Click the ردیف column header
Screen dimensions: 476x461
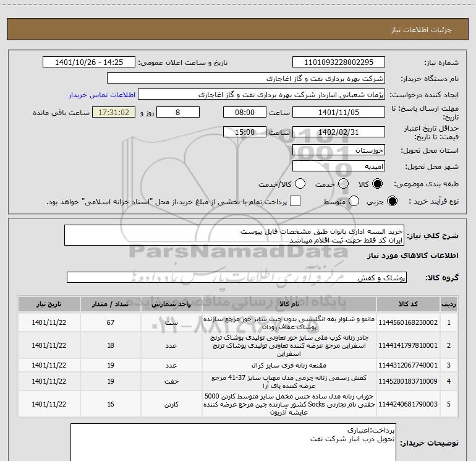pyautogui.click(x=449, y=304)
